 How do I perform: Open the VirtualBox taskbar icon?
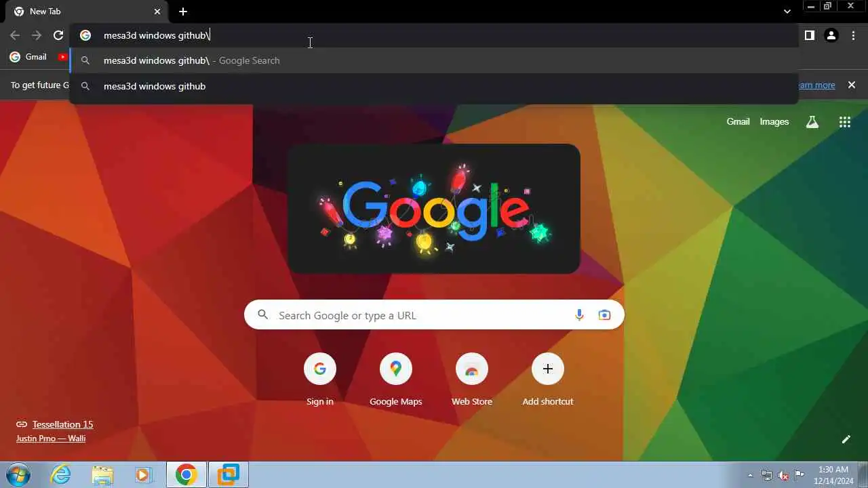coord(229,474)
